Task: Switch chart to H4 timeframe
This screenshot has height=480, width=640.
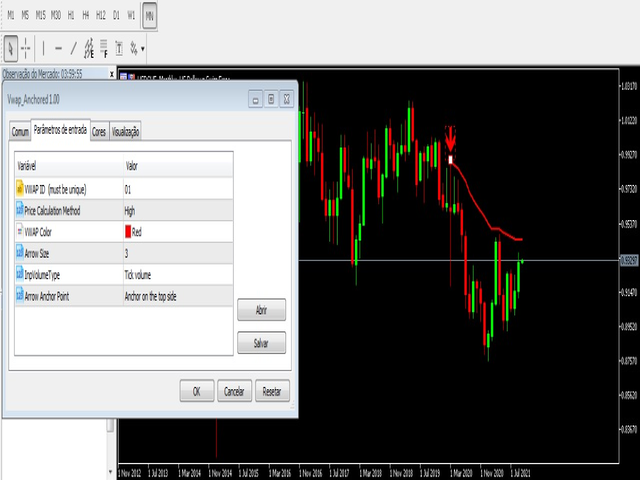Action: 86,16
